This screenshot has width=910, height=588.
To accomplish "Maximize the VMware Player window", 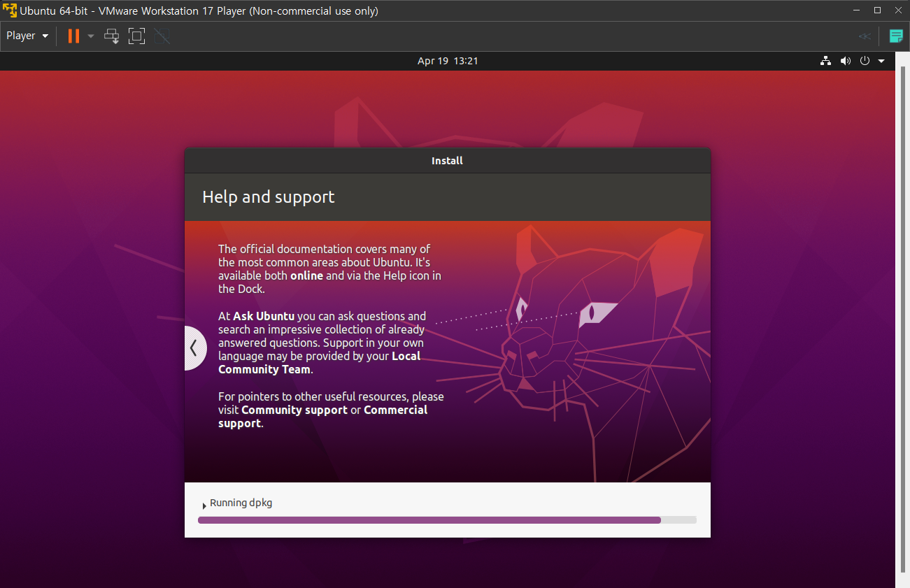I will (x=878, y=10).
